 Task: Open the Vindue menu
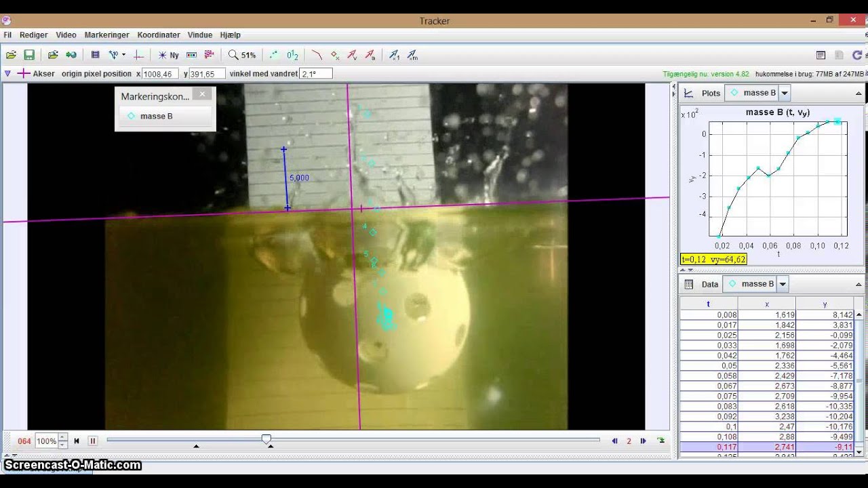[200, 35]
